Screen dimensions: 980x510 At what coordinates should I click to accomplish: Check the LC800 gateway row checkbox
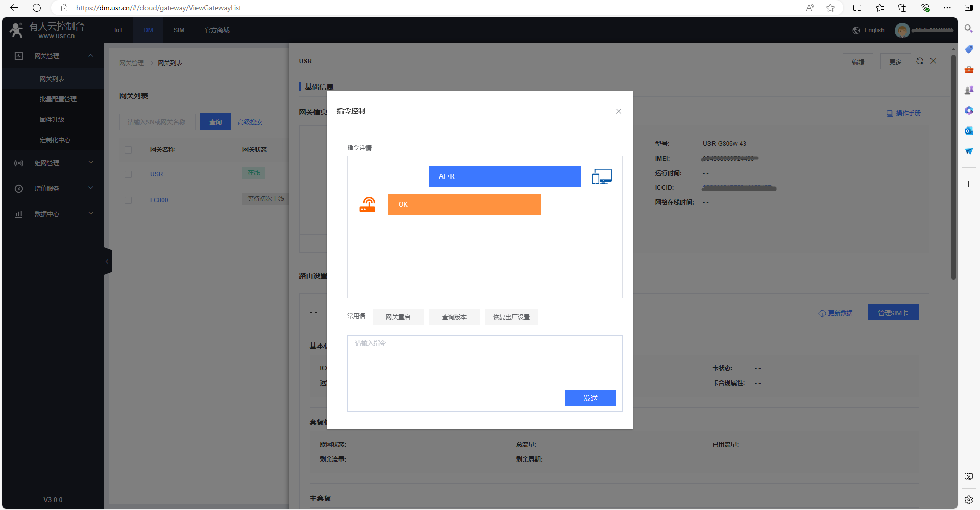click(x=128, y=200)
